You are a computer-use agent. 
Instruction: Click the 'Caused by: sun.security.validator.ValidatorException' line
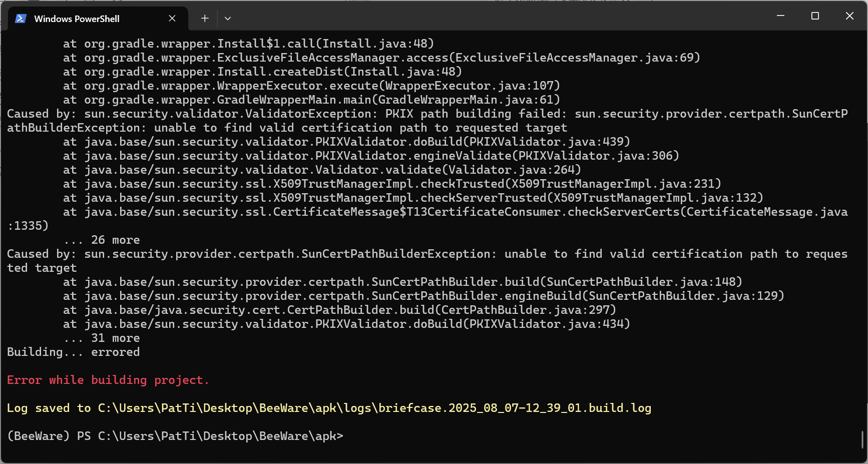click(427, 114)
